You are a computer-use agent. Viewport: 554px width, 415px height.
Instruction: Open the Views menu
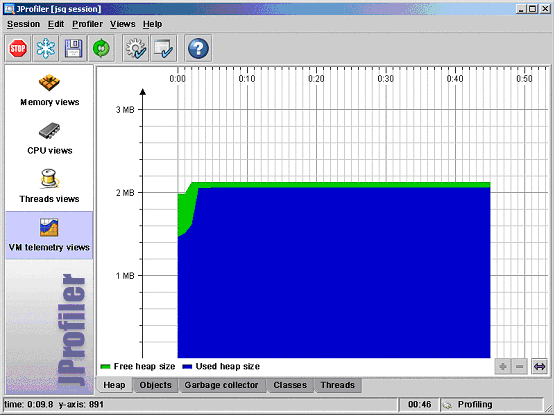(x=123, y=24)
